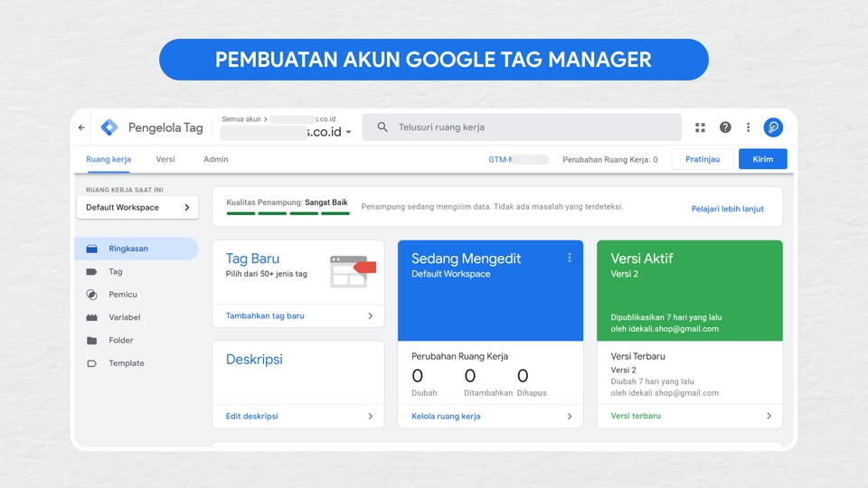Viewport: 868px width, 488px height.
Task: Open the Google apps grid icon
Action: 700,127
